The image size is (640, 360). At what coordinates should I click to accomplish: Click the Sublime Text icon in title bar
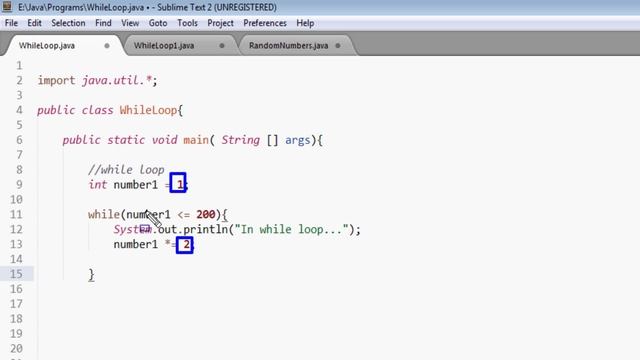pyautogui.click(x=7, y=7)
